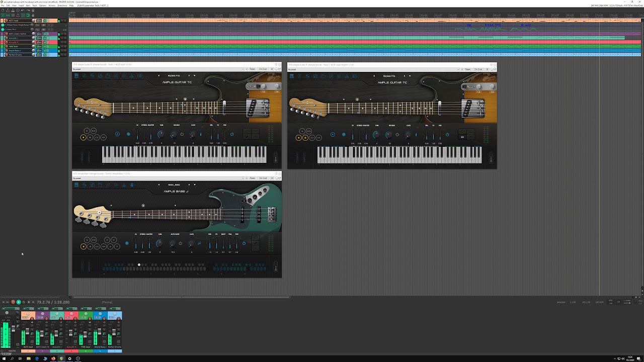Screen dimensions: 644x362
Task: Select Main panel icon in Ample Bass J
Action: coord(76,185)
